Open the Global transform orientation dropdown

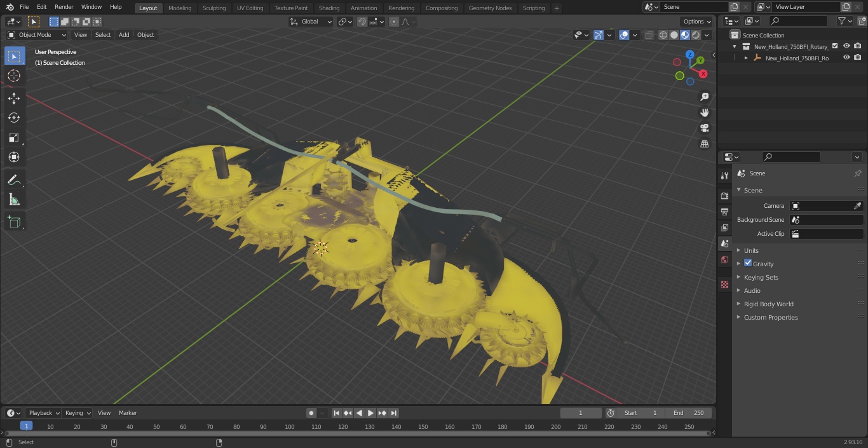pos(311,22)
